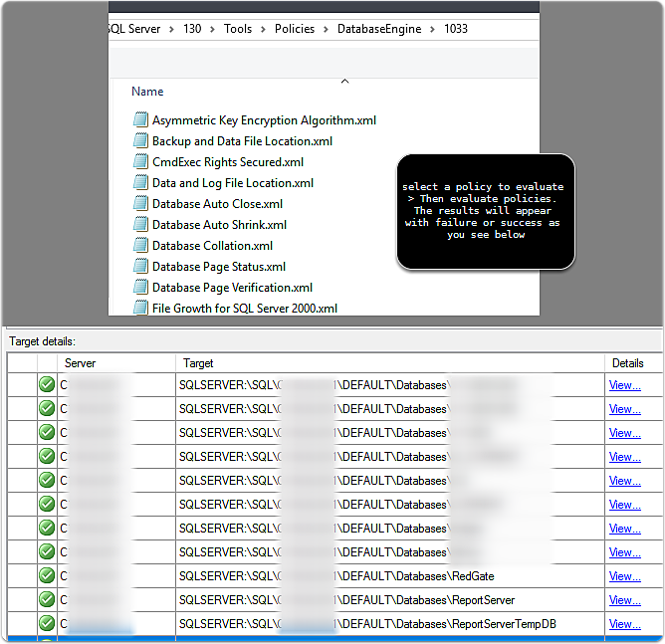Select Database Page Verification.xml file
665x644 pixels.
pyautogui.click(x=231, y=288)
